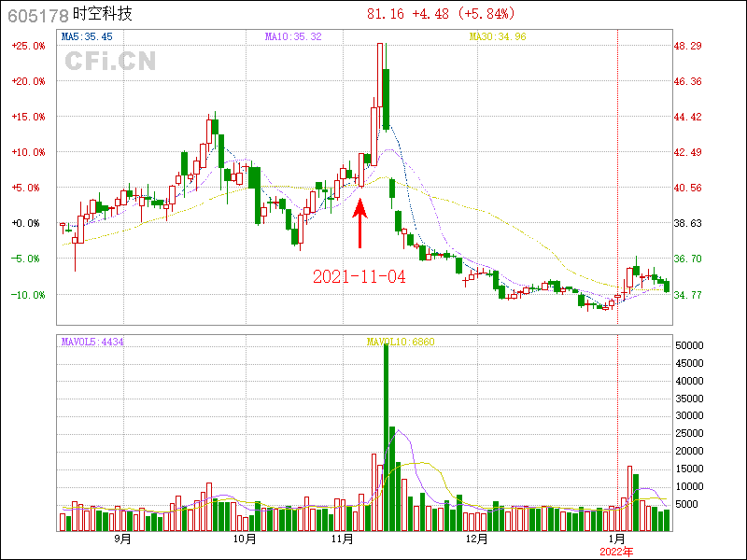This screenshot has width=747, height=560.
Task: Click the MA5:35.45 indicator label
Action: click(86, 36)
